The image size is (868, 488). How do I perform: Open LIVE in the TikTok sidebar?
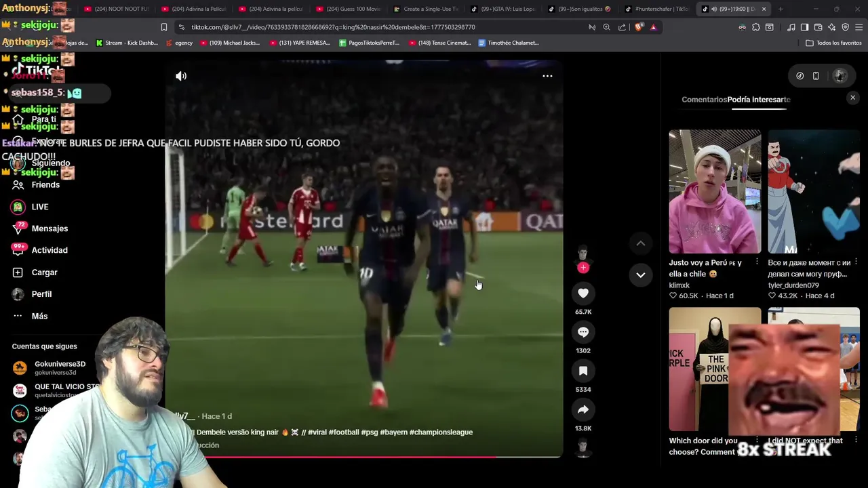(x=40, y=207)
